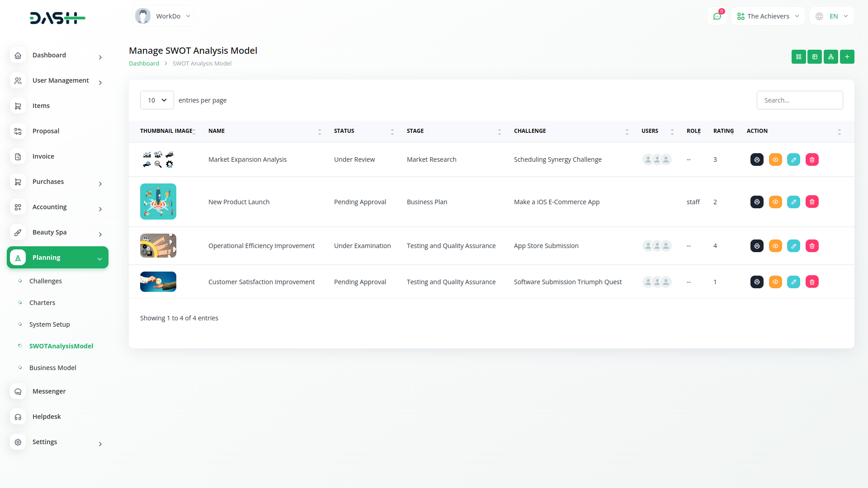Open Challenges in the Planning submenu

[x=46, y=281]
